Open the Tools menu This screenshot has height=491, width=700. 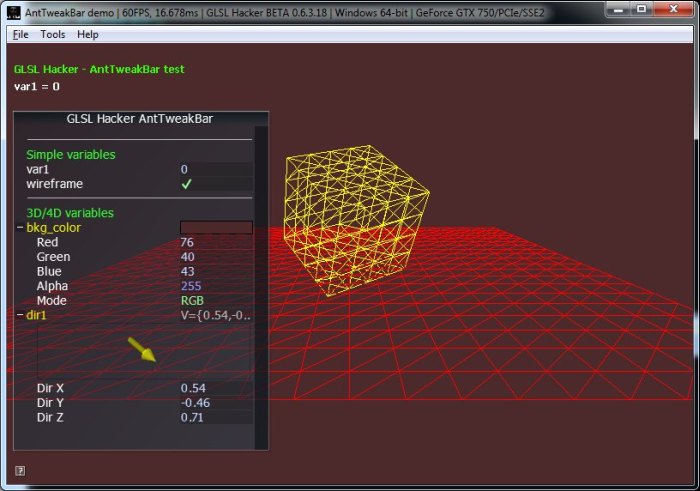point(53,34)
